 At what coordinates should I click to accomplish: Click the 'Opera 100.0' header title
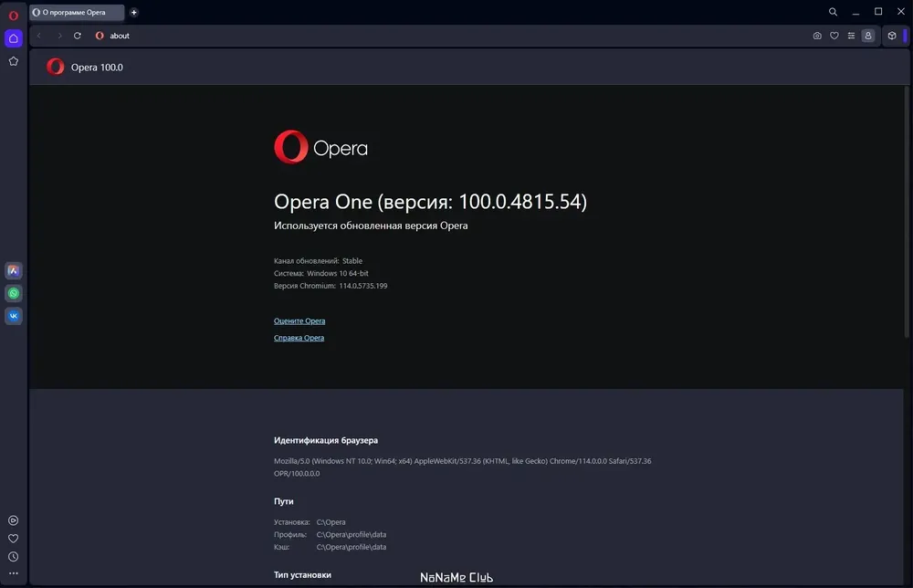click(x=97, y=68)
